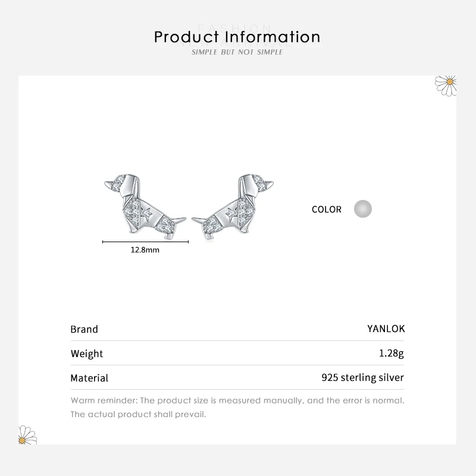Screen dimensions: 476x476
Task: Select the Brand row label
Action: click(x=84, y=329)
